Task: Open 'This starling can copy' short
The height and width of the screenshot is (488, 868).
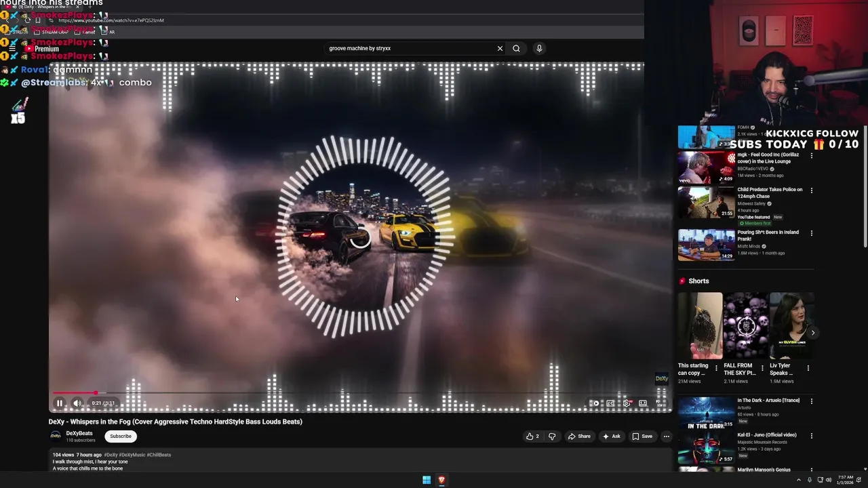Action: 700,326
